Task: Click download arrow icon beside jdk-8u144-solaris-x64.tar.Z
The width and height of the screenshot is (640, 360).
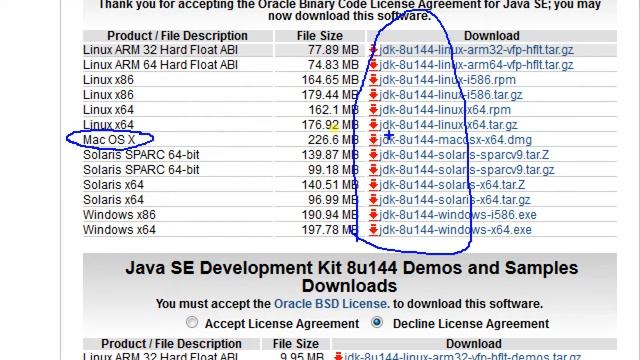Action: pyautogui.click(x=373, y=185)
